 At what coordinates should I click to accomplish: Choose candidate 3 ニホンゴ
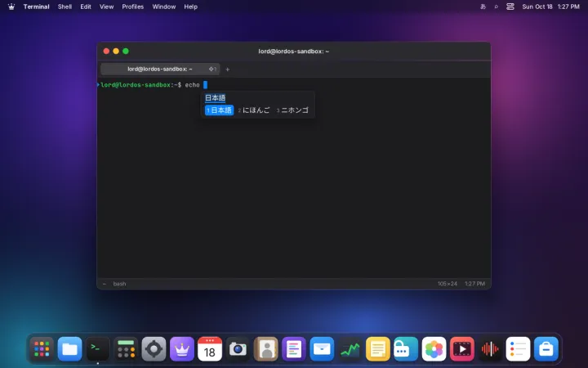coord(292,110)
